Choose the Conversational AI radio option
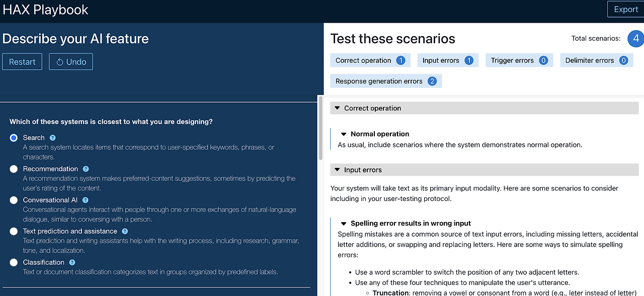The width and height of the screenshot is (644, 296). [x=14, y=200]
